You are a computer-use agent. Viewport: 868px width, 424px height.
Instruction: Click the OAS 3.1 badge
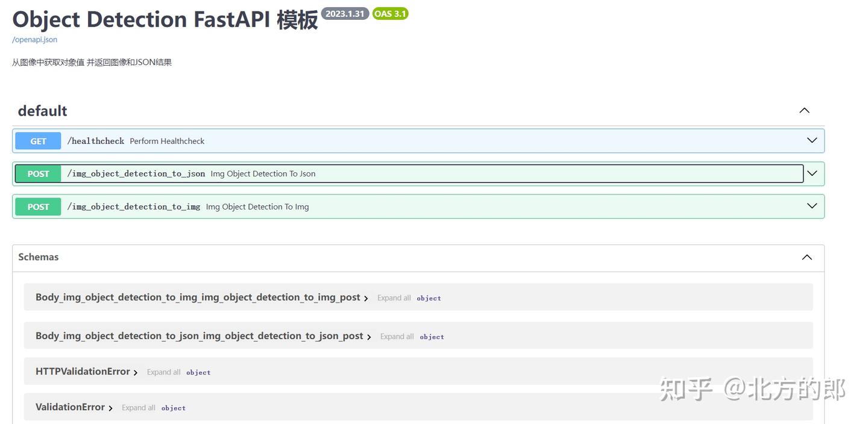389,13
